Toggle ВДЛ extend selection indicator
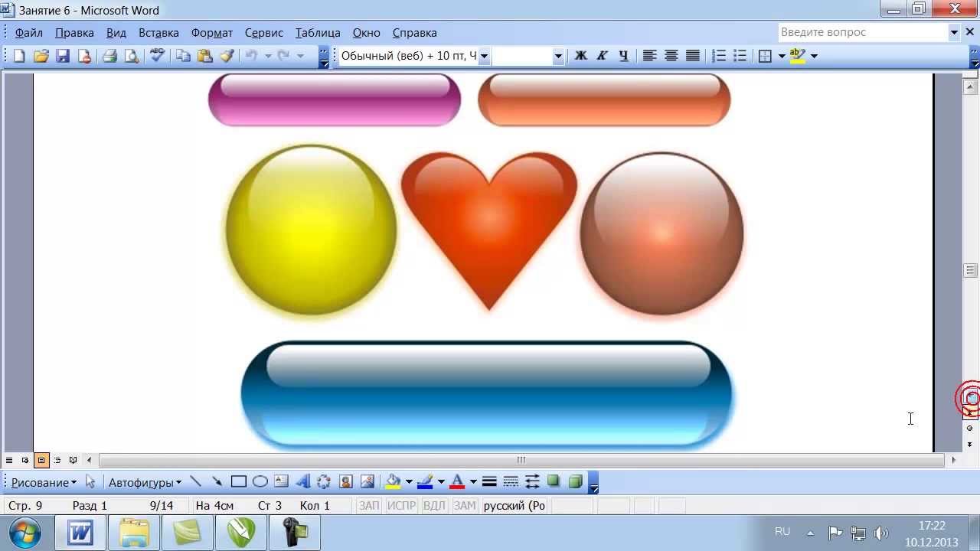 434,506
